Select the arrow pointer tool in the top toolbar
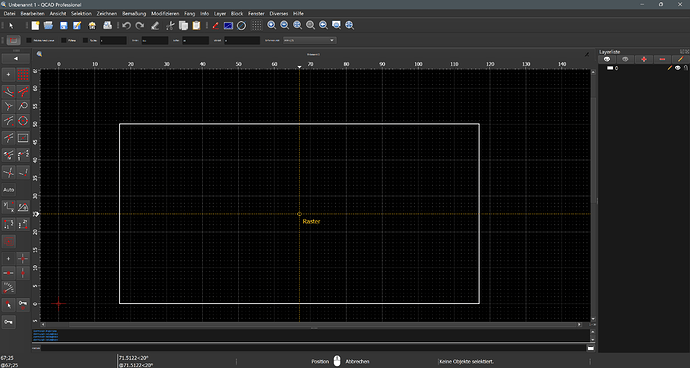Screen dimensions: 690x368 click(x=12, y=26)
